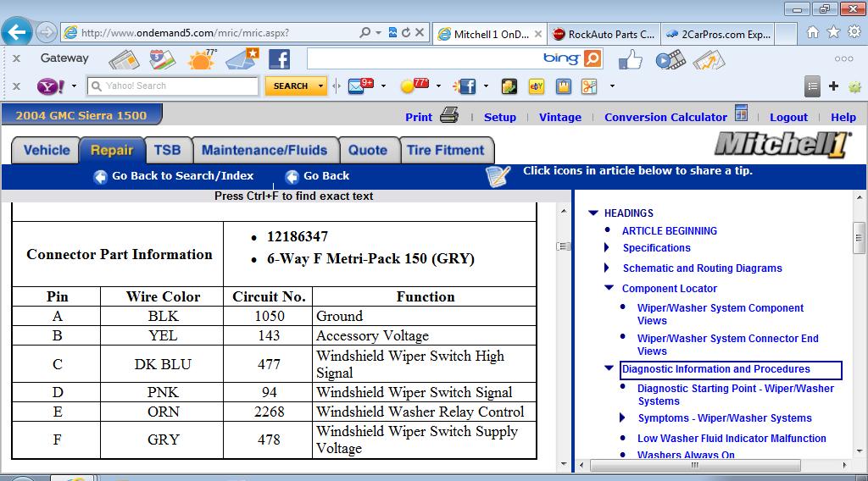This screenshot has width=868, height=481.
Task: Click the Print link
Action: 419,117
